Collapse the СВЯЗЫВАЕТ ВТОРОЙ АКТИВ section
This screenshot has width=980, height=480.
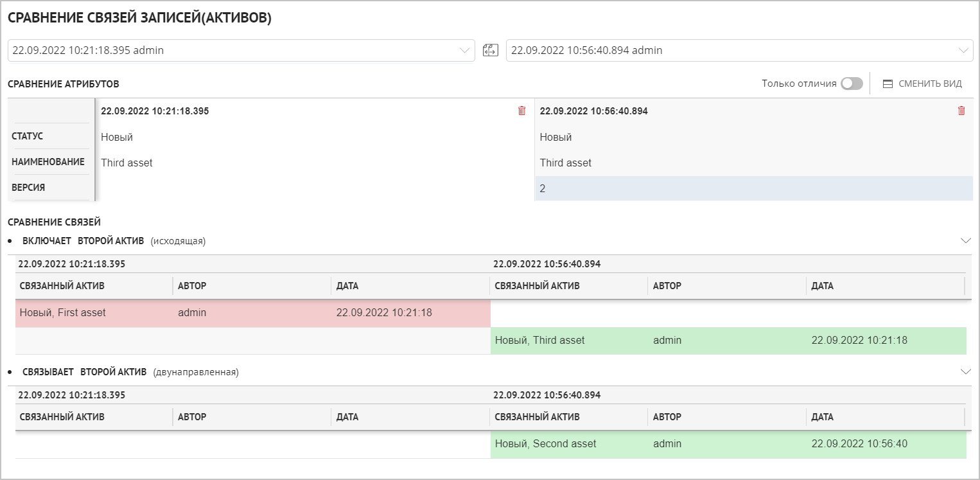[x=965, y=371]
